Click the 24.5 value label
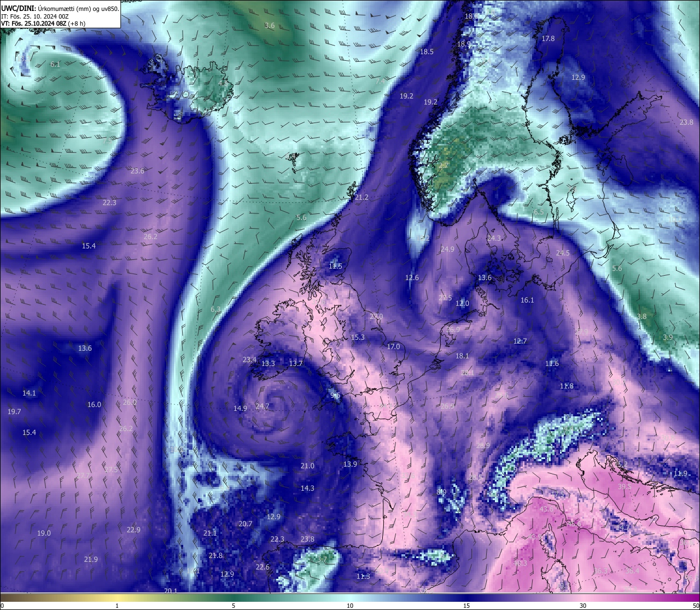700x610 pixels. [563, 253]
